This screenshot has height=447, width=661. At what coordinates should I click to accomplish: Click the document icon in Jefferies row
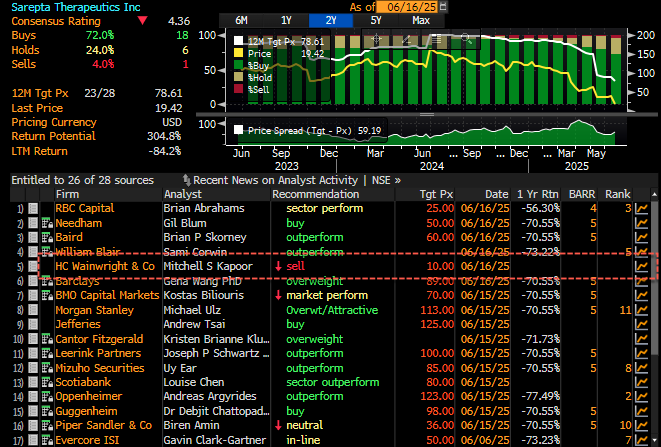33,324
